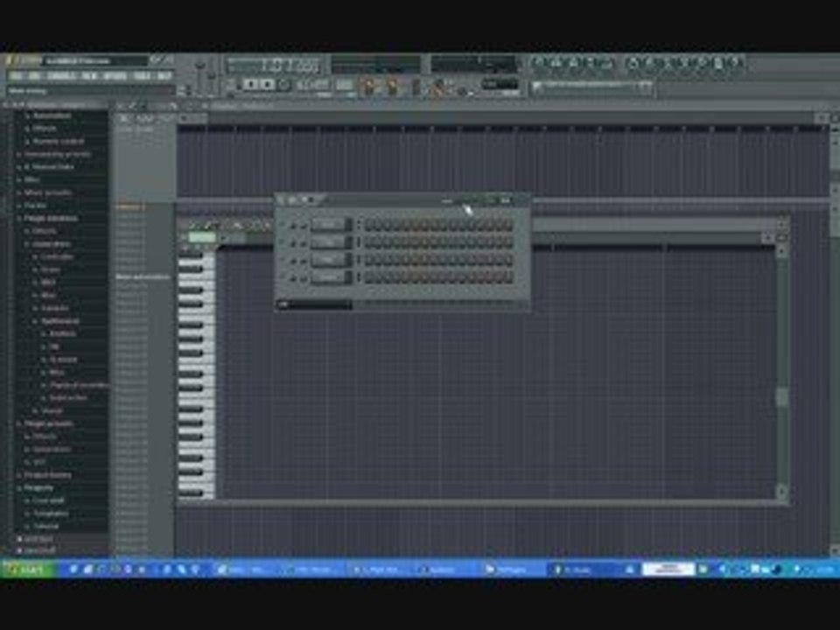Screen dimensions: 840x630
Task: Click the pattern number selector
Action: point(344,85)
